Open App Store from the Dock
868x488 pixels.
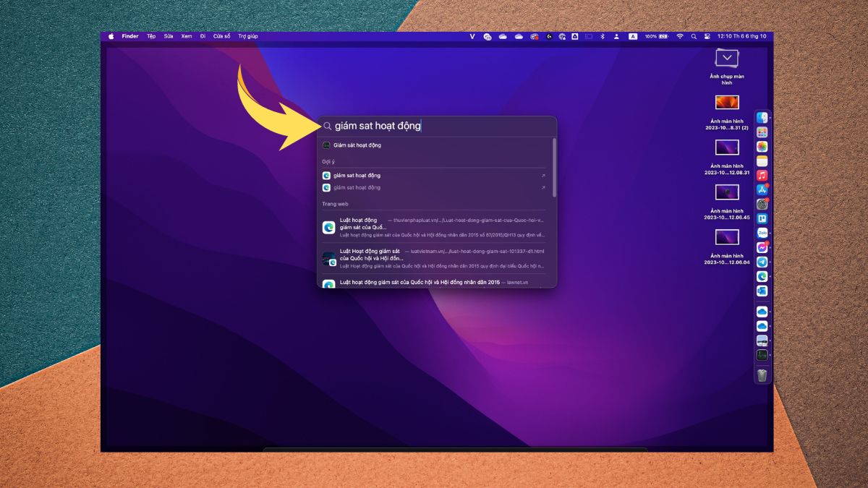(x=762, y=190)
